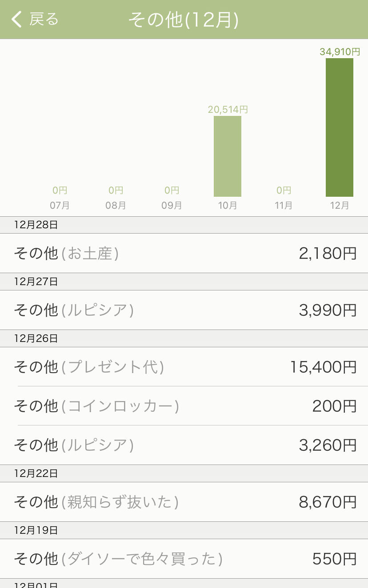Open the ルピシア 3,260円 entry
The width and height of the screenshot is (368, 588).
pyautogui.click(x=184, y=445)
